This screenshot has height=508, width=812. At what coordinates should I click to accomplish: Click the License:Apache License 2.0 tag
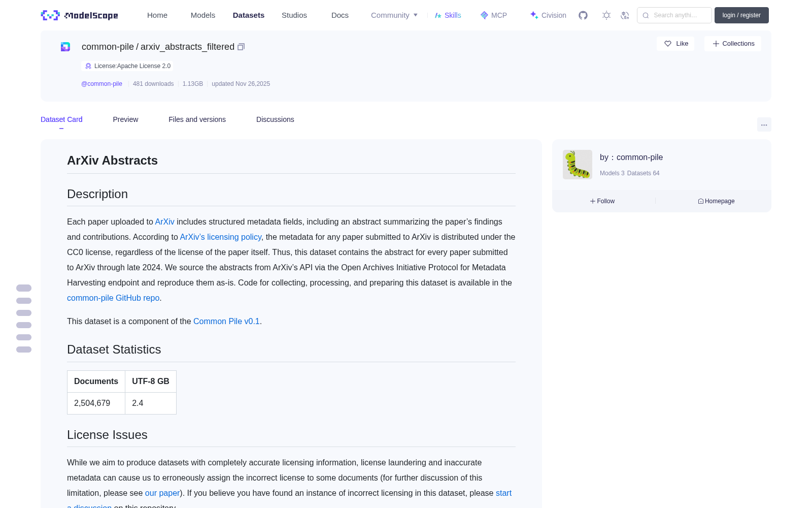(x=127, y=66)
